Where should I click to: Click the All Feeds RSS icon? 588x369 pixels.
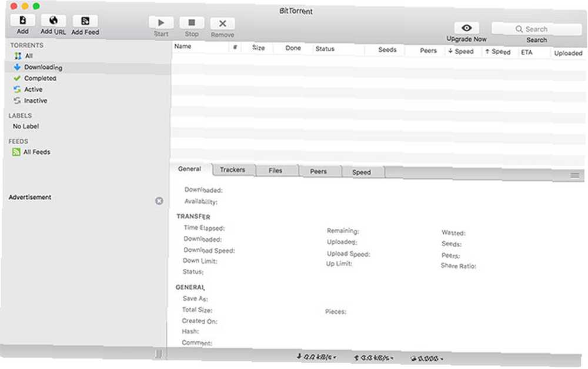[16, 152]
